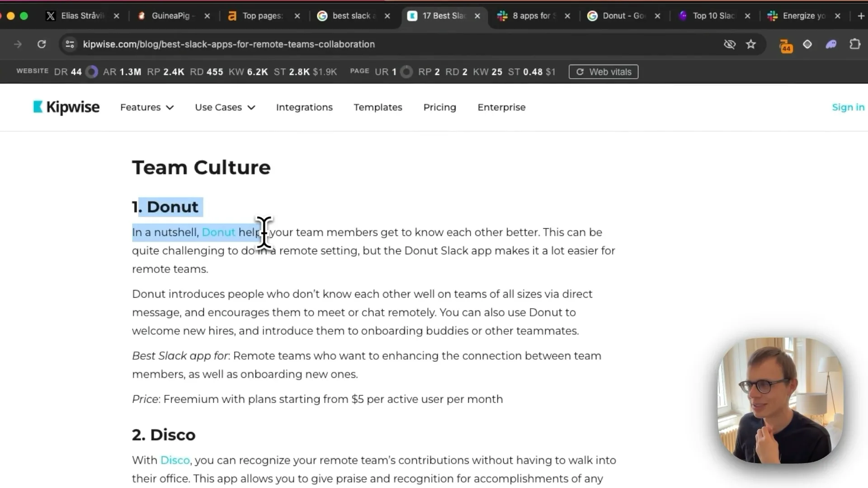Click the '2. Disco' heading
Viewport: 868px width, 488px height.
coord(164,435)
